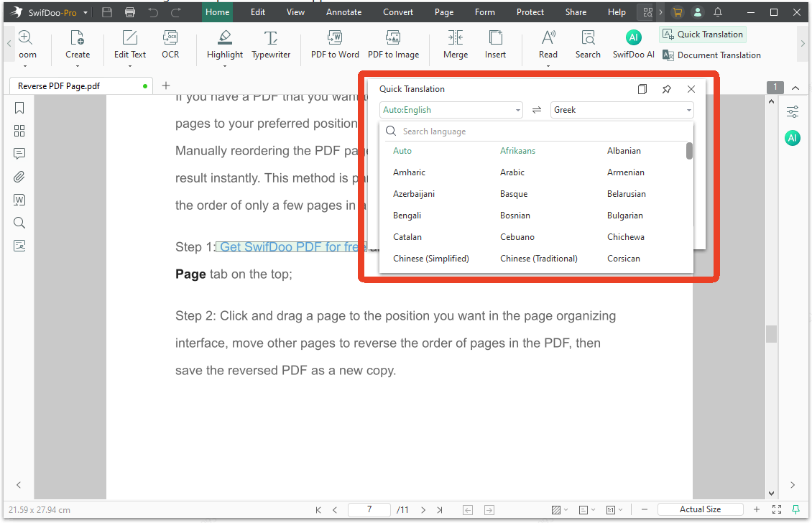The width and height of the screenshot is (812, 523).
Task: Open the signature sidebar panel
Action: 19,246
